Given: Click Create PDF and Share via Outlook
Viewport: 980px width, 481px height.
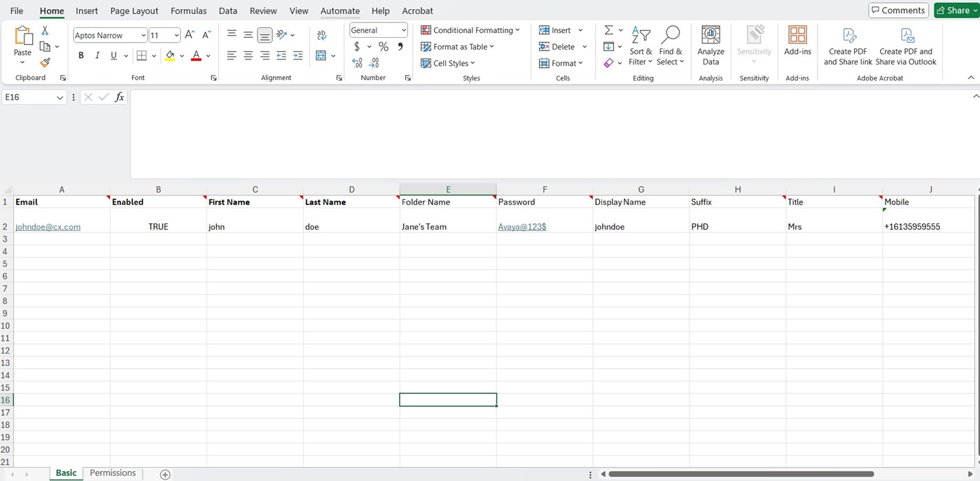Looking at the screenshot, I should 906,46.
